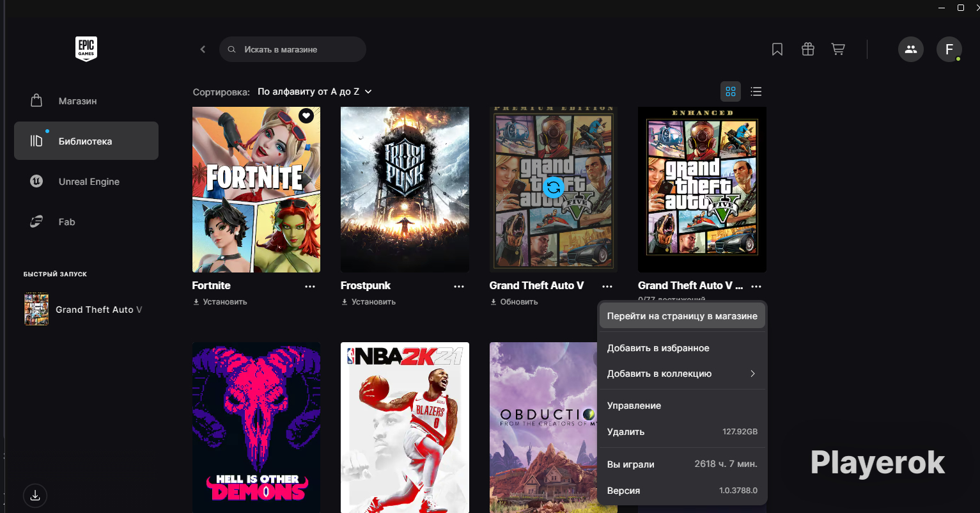
Task: Open the sort order dropdown
Action: pyautogui.click(x=315, y=91)
